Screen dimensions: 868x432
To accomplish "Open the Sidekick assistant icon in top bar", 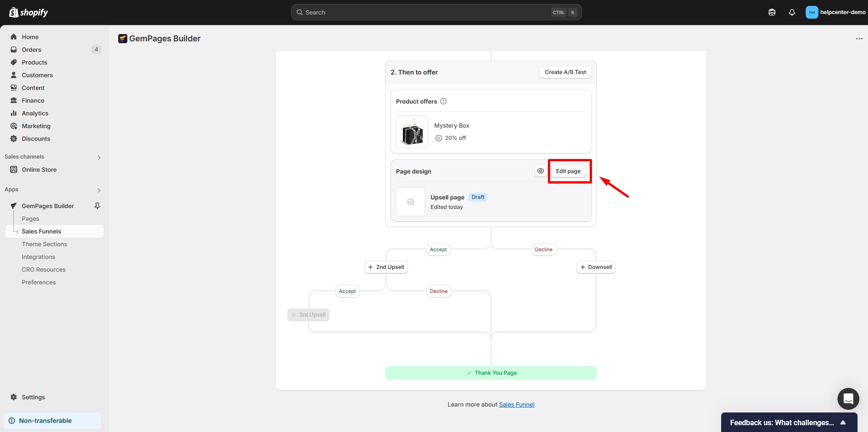I will point(772,12).
